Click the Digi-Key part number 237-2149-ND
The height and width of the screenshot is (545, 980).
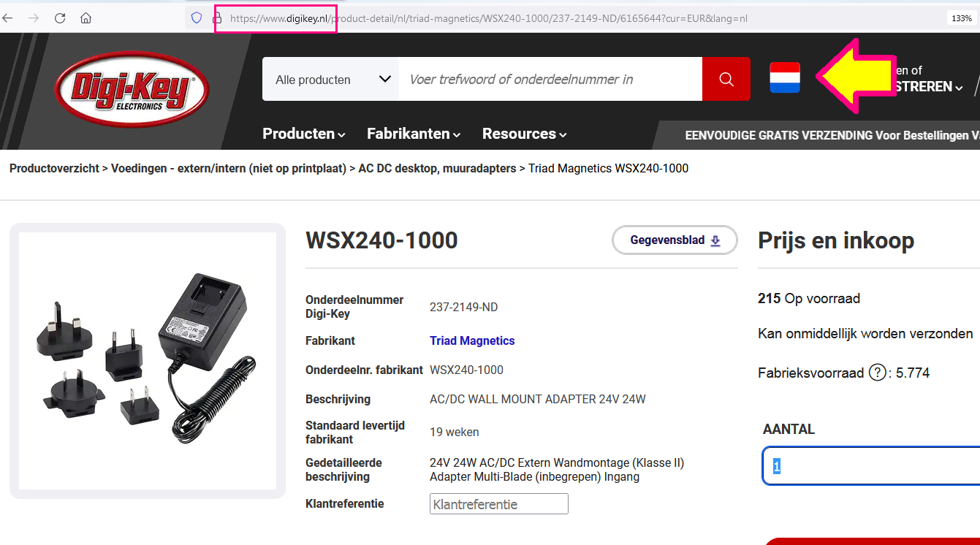(463, 307)
